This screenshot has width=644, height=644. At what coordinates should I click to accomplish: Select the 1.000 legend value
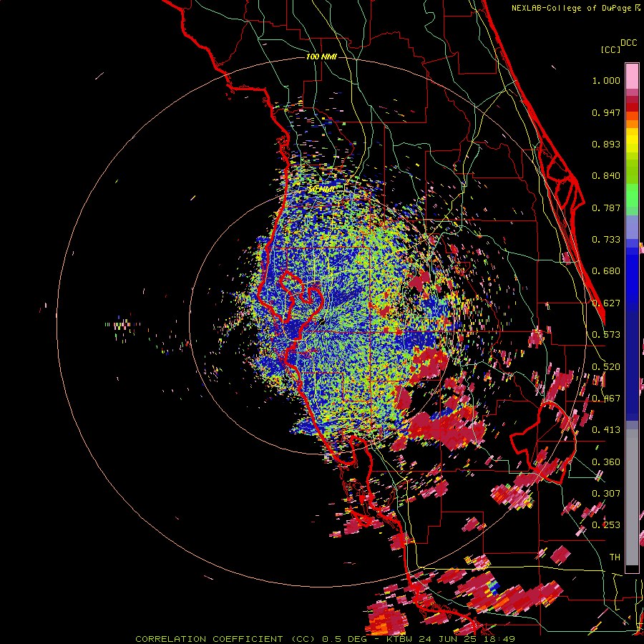point(606,80)
